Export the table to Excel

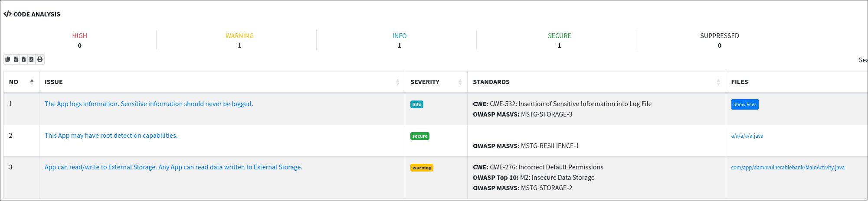coord(23,59)
